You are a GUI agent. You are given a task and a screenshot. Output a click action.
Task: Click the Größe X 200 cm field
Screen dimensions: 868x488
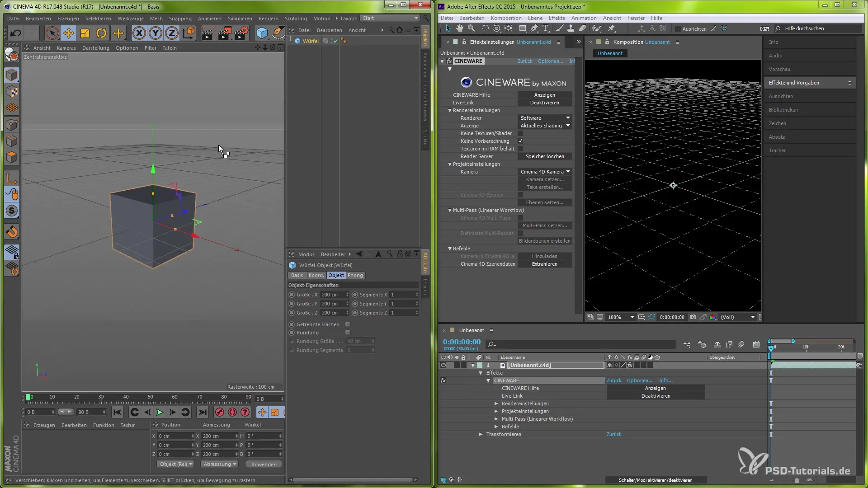tap(334, 295)
